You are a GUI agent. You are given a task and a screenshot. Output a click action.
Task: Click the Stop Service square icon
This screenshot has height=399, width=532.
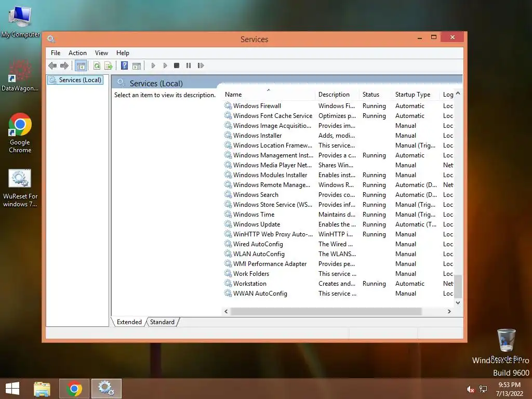coord(177,65)
